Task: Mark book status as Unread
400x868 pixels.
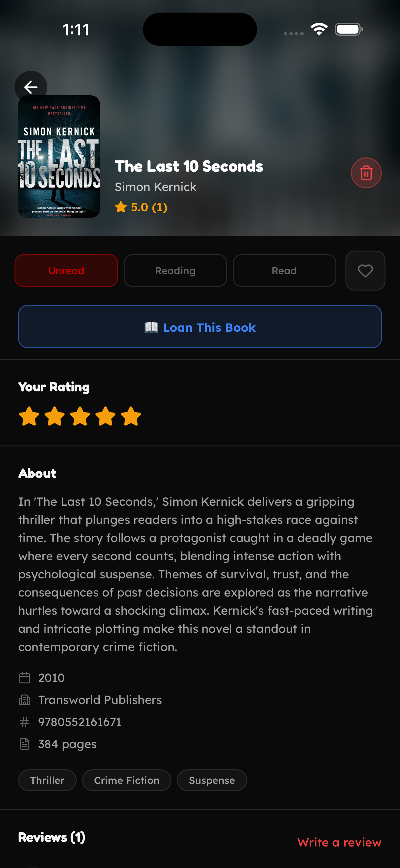Action: pos(66,271)
